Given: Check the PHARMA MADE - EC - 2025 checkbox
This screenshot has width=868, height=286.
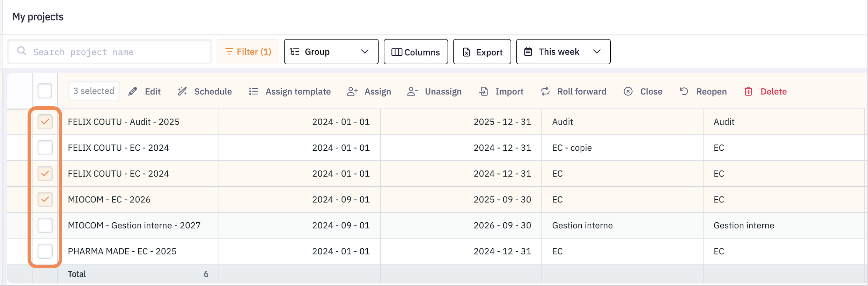Looking at the screenshot, I should [45, 251].
